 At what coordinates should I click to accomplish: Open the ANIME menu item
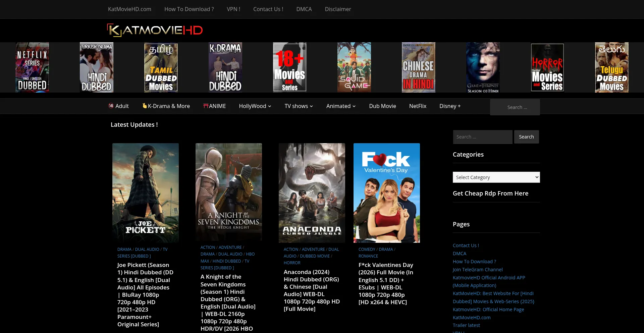[214, 106]
